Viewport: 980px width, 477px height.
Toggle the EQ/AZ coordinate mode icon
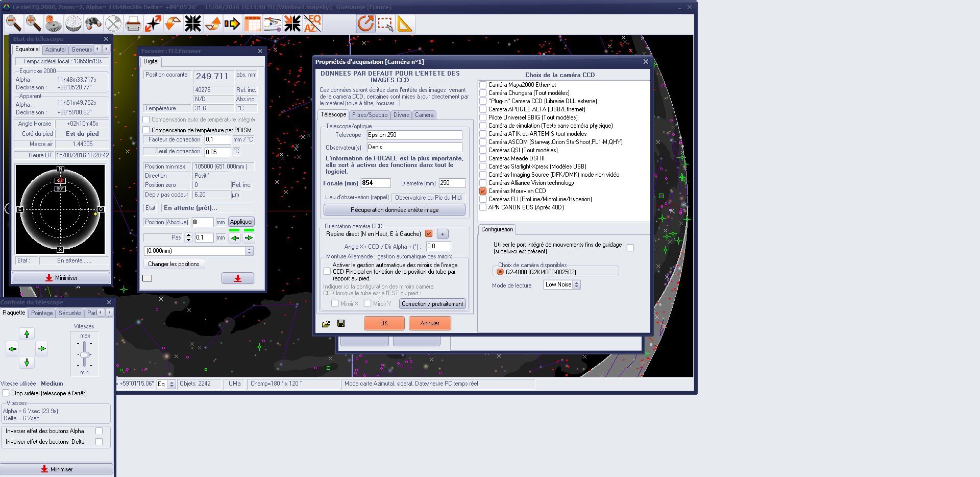click(312, 23)
